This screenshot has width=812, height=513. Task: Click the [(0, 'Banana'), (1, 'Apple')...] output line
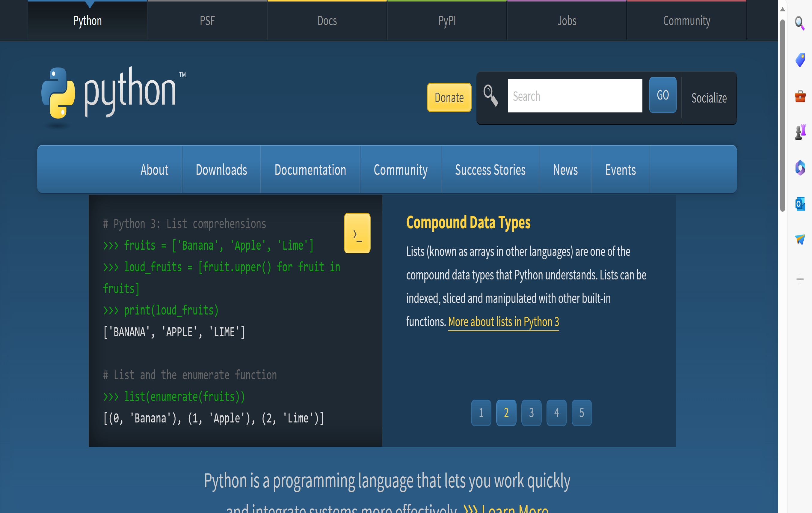213,418
